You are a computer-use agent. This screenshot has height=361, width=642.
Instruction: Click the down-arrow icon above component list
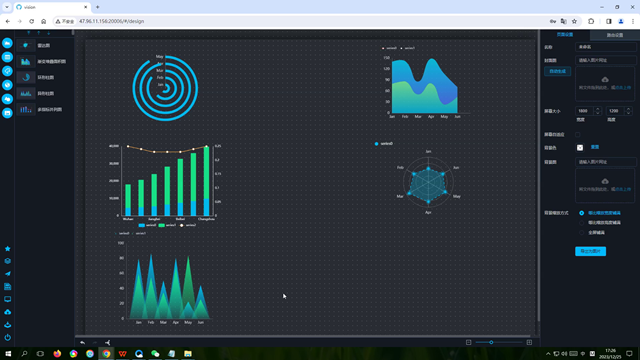click(48, 33)
